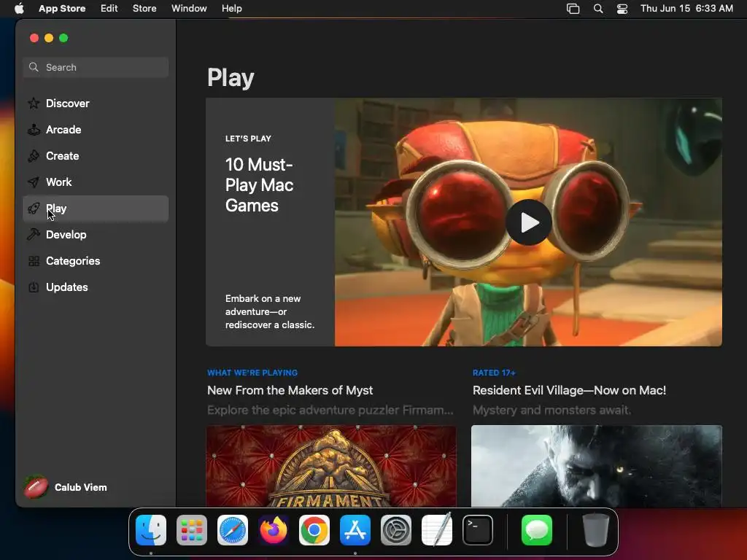Viewport: 747px width, 560px height.
Task: Show the Updates section
Action: click(96, 287)
